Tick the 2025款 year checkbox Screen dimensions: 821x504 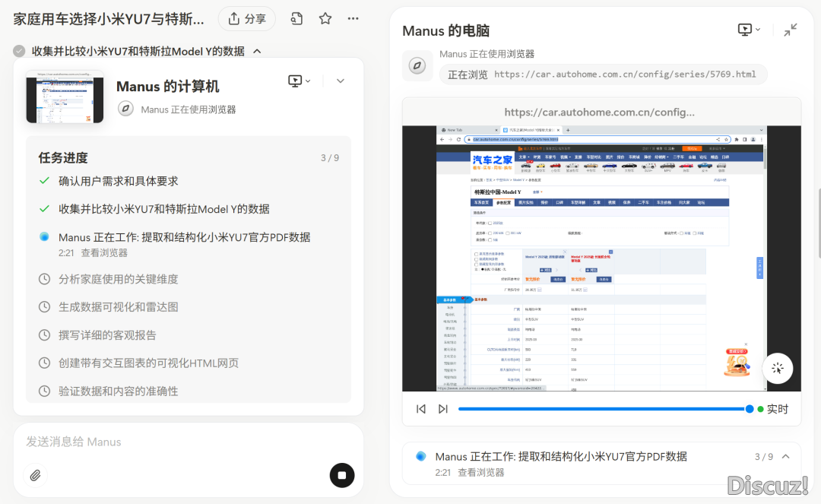[490, 223]
